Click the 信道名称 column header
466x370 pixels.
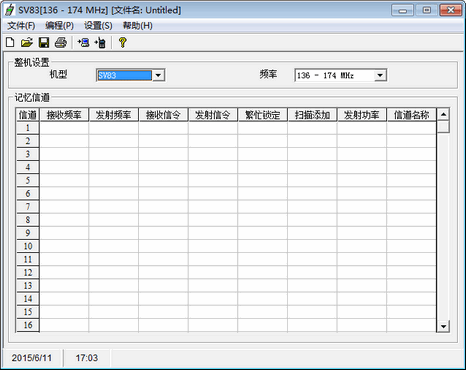click(x=411, y=115)
